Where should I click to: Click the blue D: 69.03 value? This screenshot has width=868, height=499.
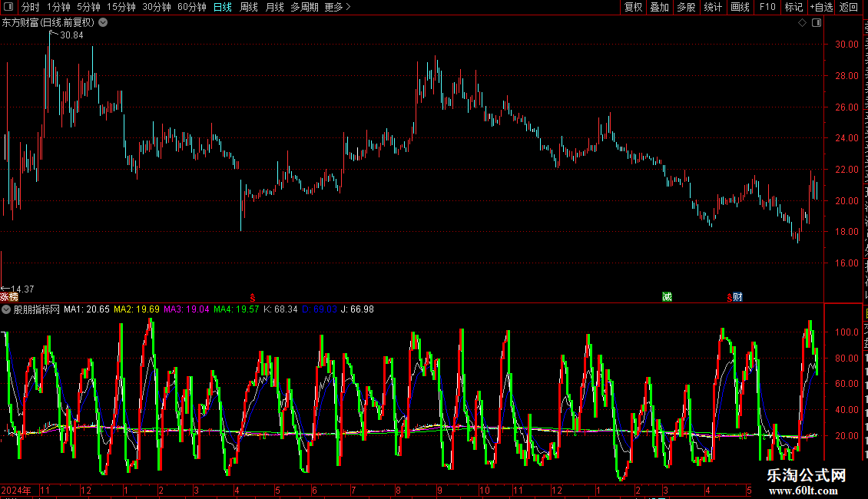click(320, 309)
